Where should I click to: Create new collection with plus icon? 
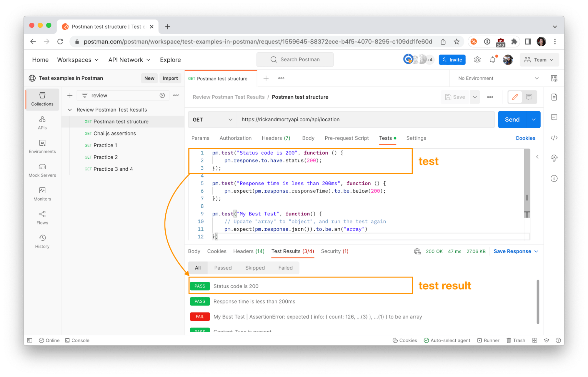(70, 95)
